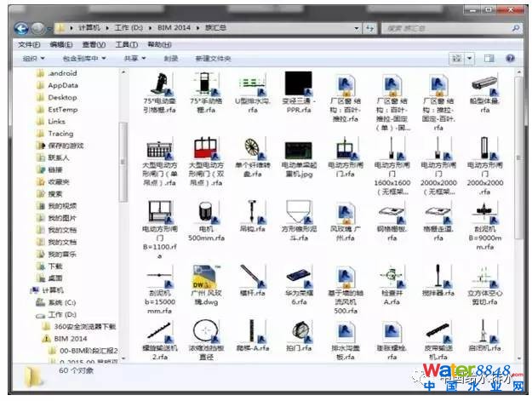Image resolution: width=532 pixels, height=401 pixels.
Task: Click the 刻录 toolbar button
Action: coord(171,59)
